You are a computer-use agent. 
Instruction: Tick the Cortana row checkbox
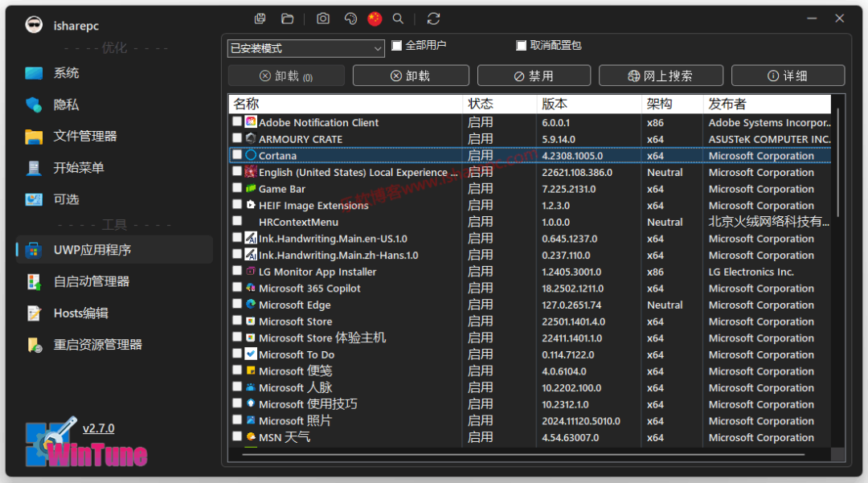pyautogui.click(x=237, y=154)
